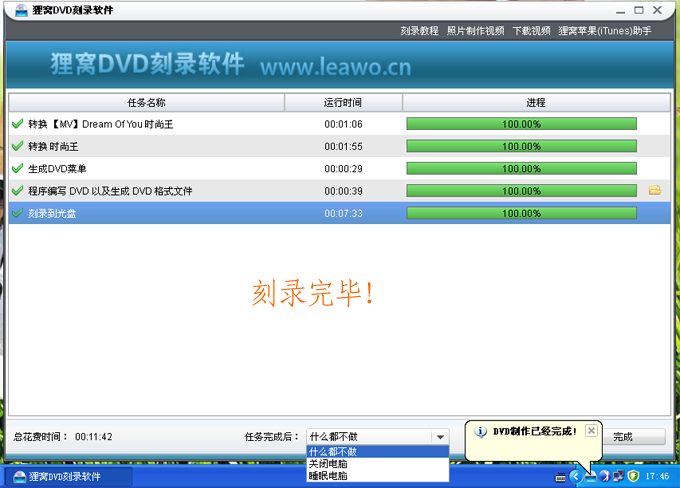
Task: Click total time value 00:11:42
Action: pos(94,437)
